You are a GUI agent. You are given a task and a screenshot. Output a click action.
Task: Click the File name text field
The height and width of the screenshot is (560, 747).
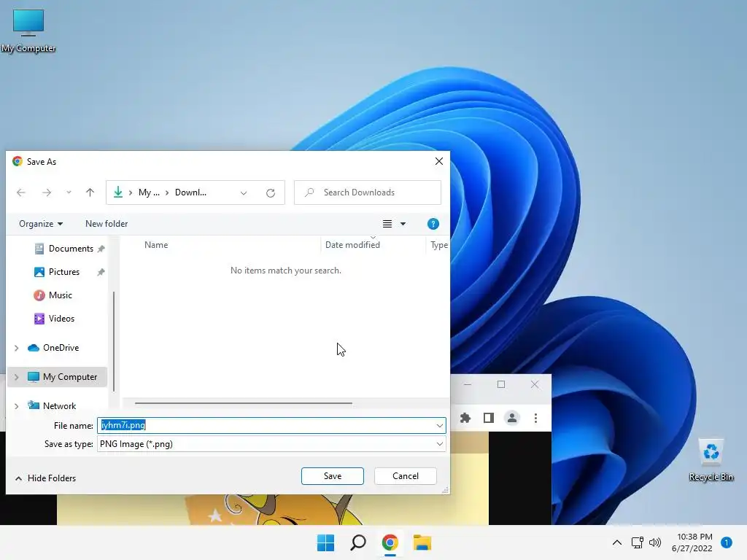click(271, 425)
